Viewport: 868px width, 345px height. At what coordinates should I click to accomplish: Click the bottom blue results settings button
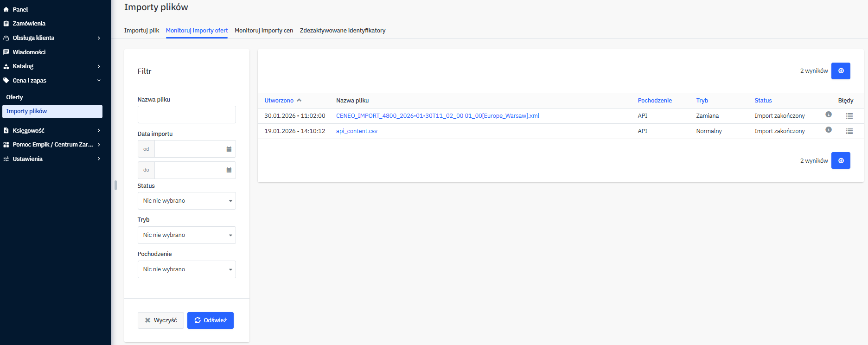point(840,160)
